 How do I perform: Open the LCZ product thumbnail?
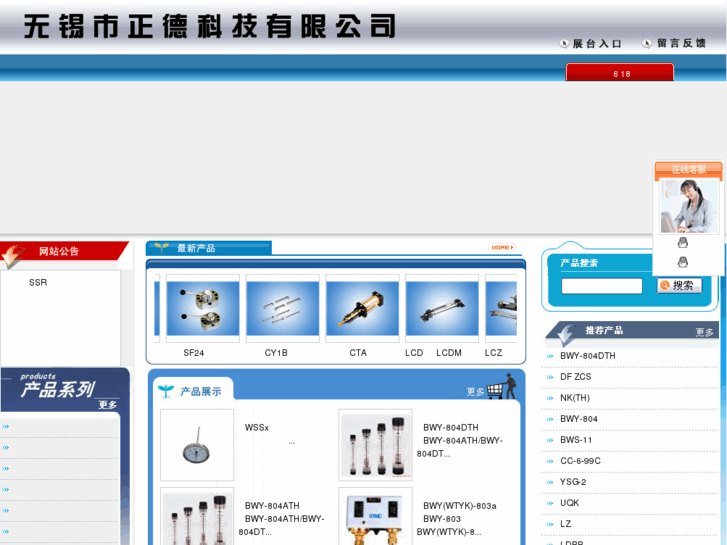(501, 308)
